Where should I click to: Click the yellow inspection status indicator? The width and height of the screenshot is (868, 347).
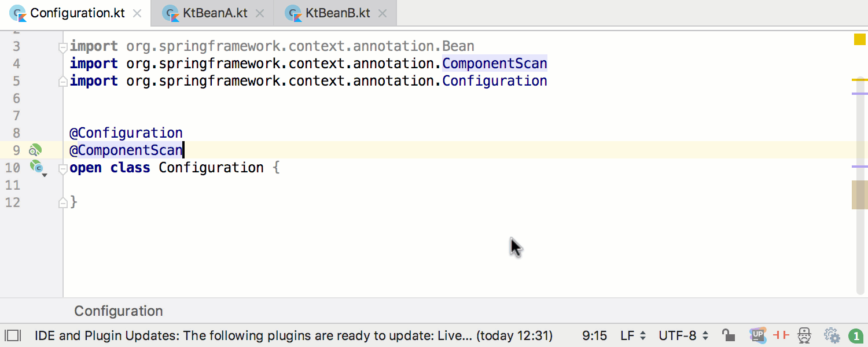pos(859,39)
